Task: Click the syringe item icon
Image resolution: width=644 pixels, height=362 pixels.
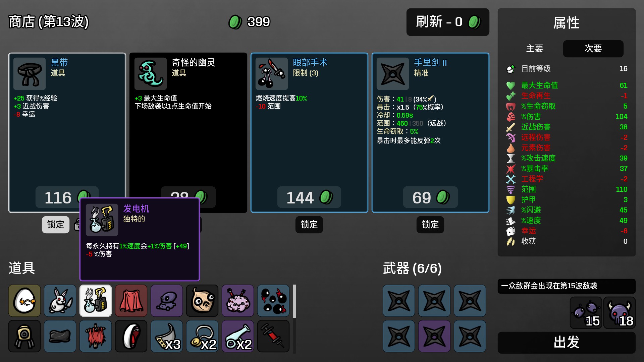Action: tap(273, 336)
